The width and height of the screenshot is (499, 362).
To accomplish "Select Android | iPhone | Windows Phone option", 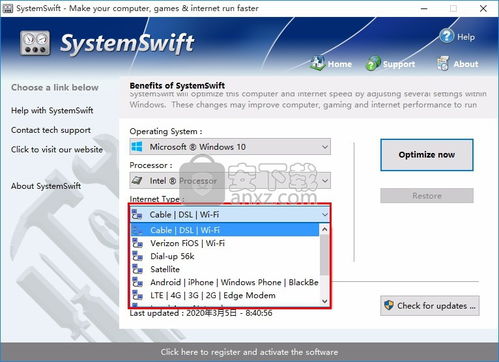I will click(x=225, y=282).
